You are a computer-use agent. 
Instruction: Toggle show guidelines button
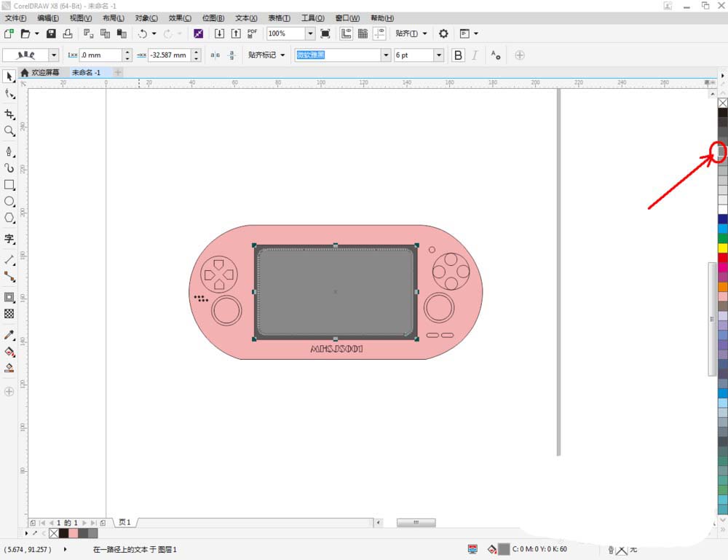point(379,33)
